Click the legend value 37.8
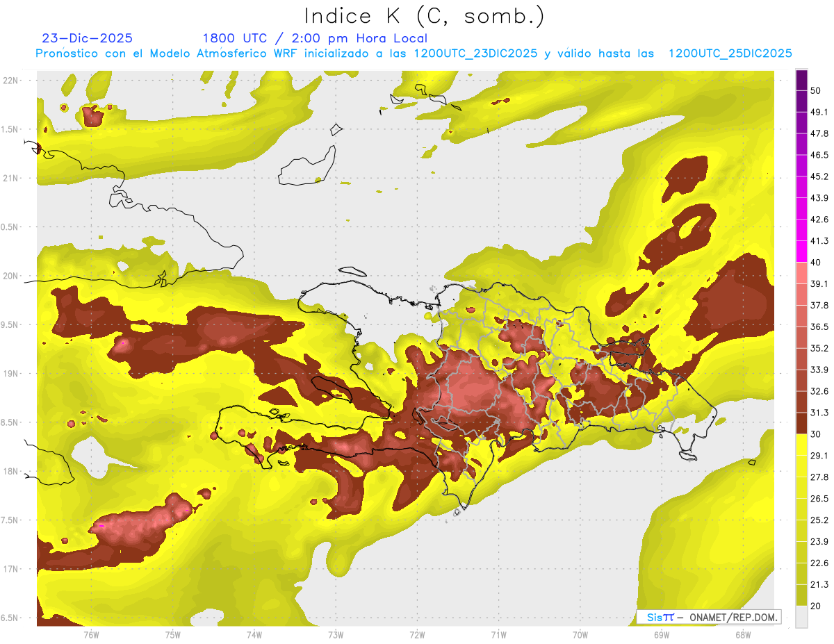The width and height of the screenshot is (834, 644). point(819,306)
